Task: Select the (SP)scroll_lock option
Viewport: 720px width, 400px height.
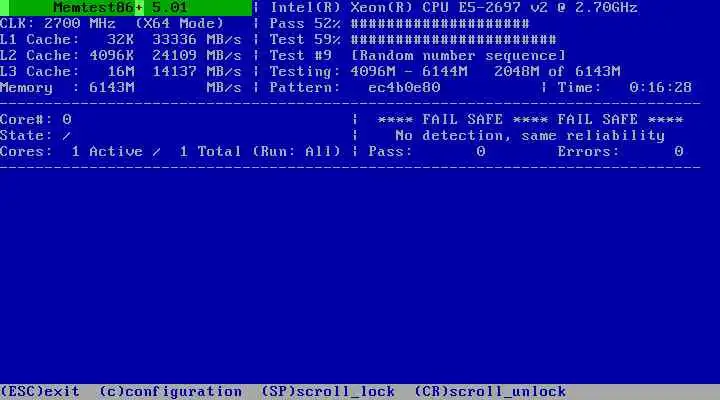Action: [328, 392]
